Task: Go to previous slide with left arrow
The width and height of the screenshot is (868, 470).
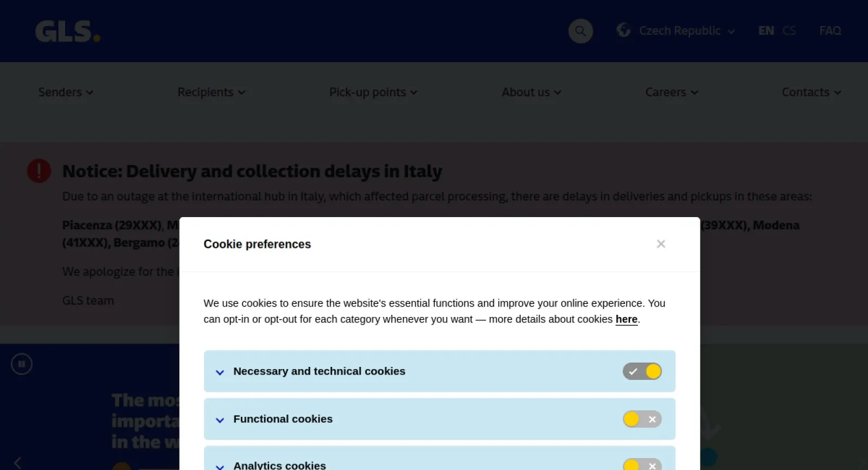Action: 17,463
